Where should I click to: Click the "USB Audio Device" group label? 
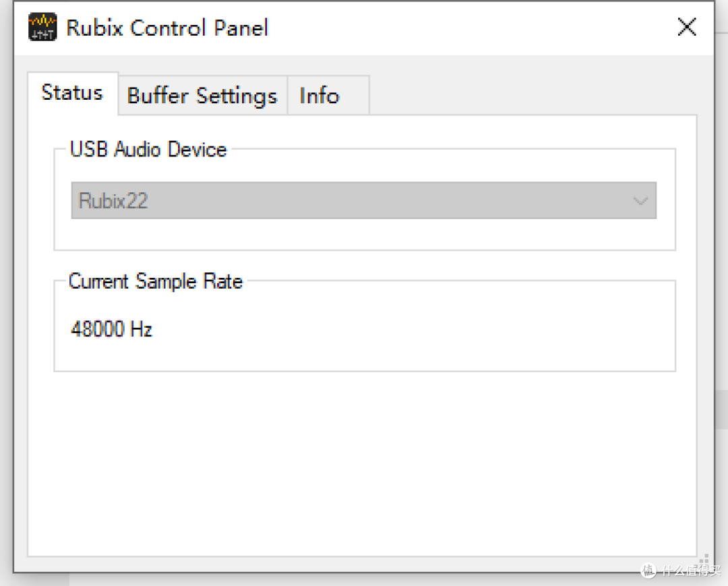coord(148,149)
